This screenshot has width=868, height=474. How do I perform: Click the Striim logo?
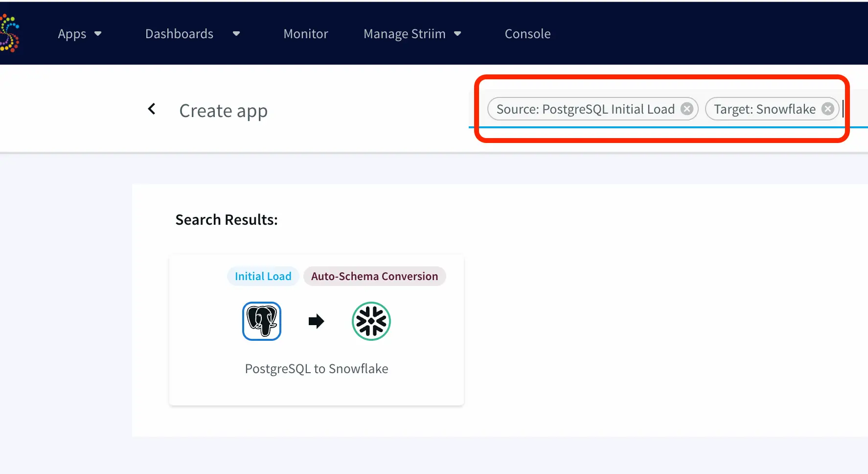pos(9,33)
